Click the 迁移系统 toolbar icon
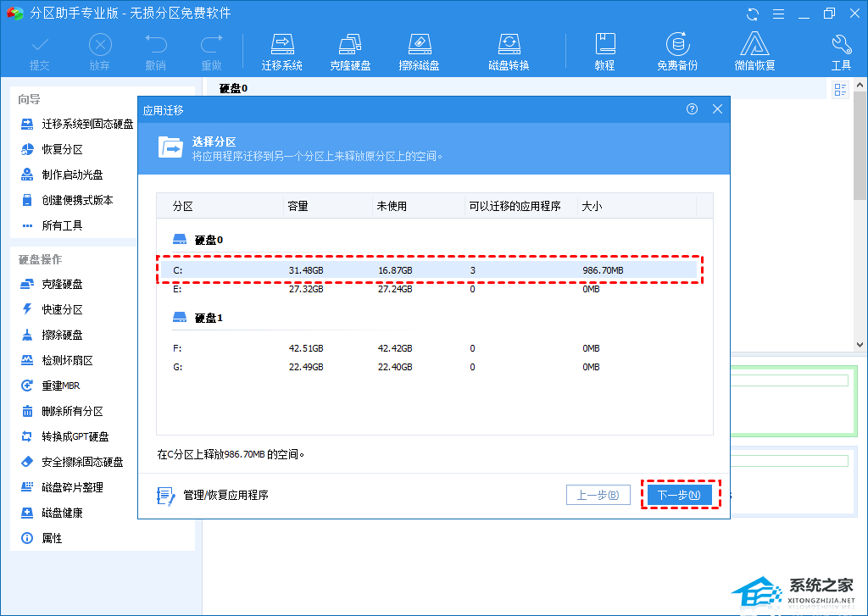Image resolution: width=868 pixels, height=616 pixels. pos(281,53)
